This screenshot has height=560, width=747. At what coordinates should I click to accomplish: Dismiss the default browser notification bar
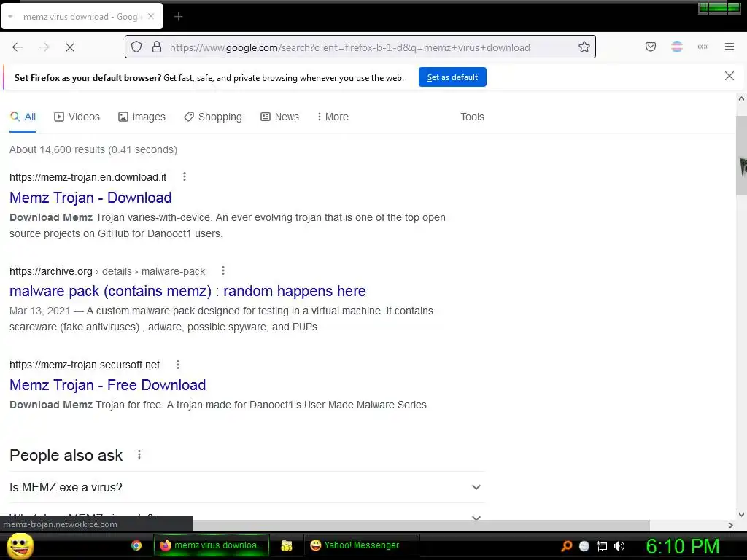pos(729,76)
